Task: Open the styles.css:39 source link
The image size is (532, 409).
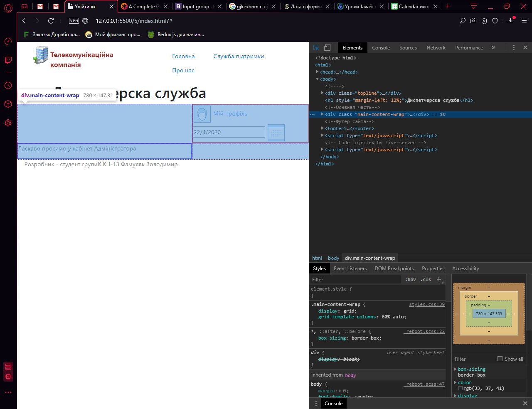Action: coord(427,304)
